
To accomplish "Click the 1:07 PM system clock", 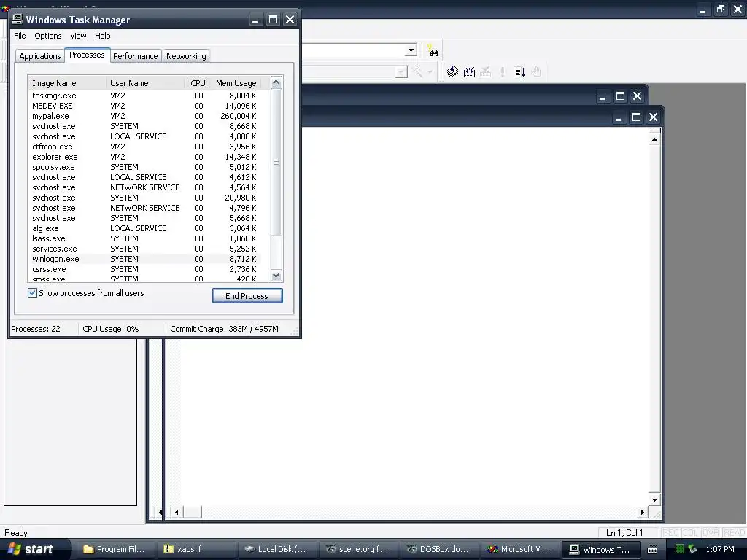I will [720, 549].
